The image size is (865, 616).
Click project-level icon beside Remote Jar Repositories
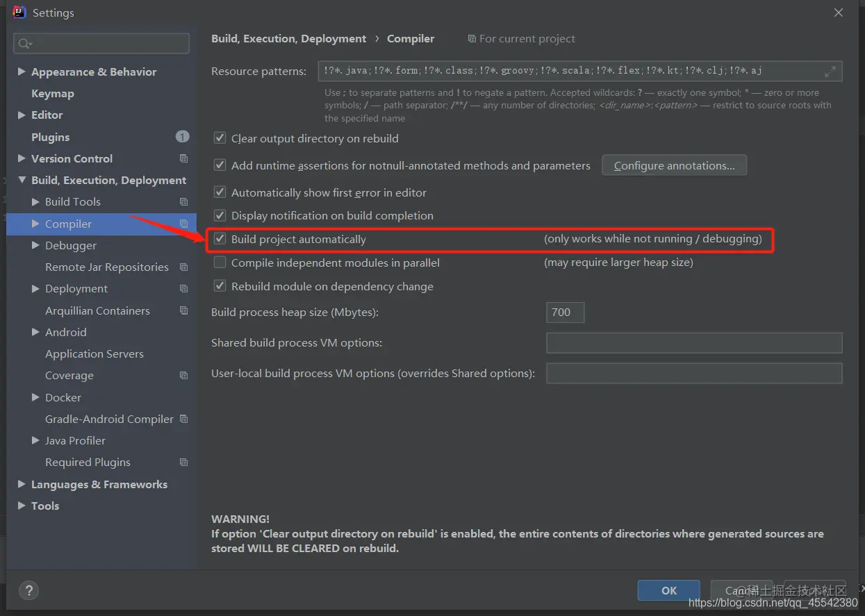183,267
